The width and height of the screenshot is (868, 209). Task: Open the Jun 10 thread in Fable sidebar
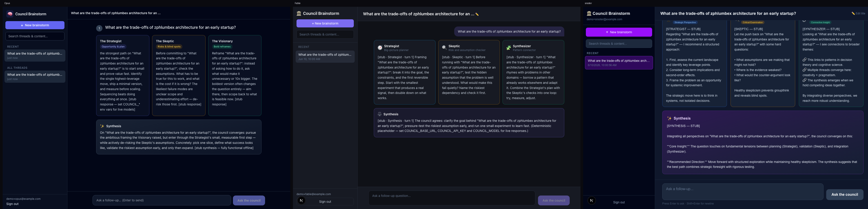[x=325, y=57]
